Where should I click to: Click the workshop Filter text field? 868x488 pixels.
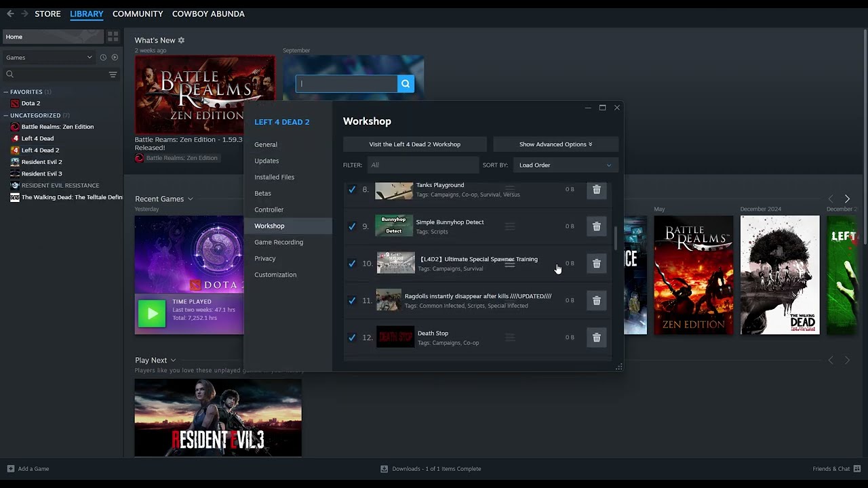point(422,165)
